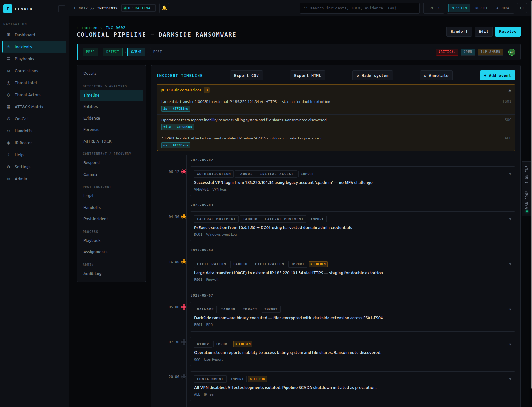Screen dimensions: 532x407
Task: Click the 20:00 timeline marker dot
Action: (184, 377)
